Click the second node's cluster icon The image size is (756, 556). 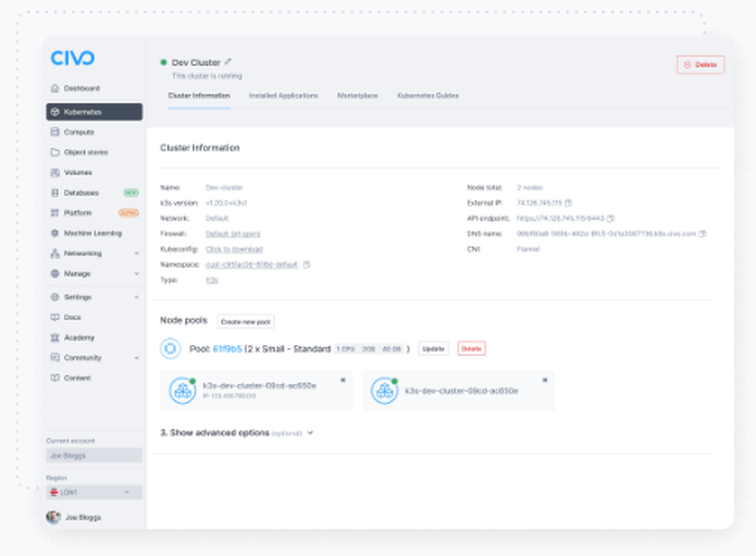click(x=384, y=390)
